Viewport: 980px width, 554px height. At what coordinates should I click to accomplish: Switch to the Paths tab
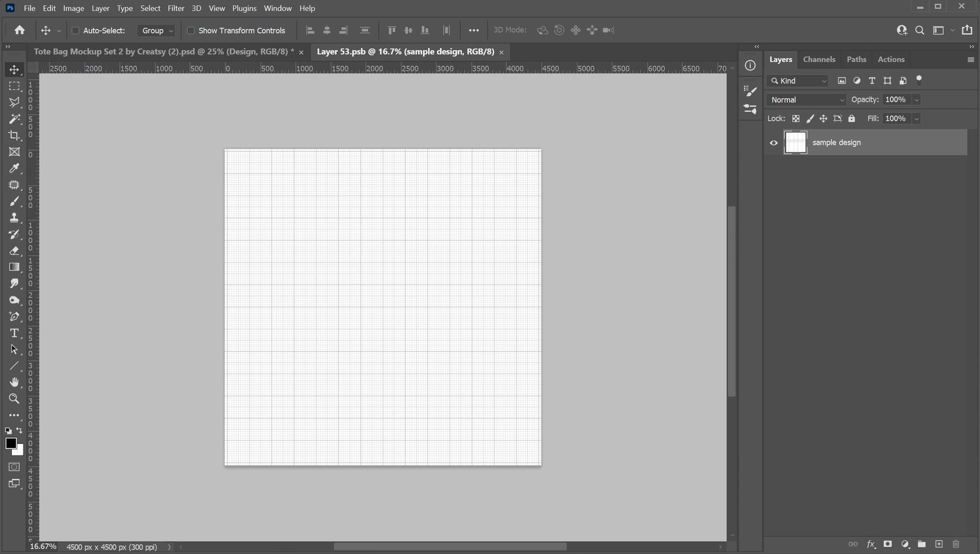[856, 59]
